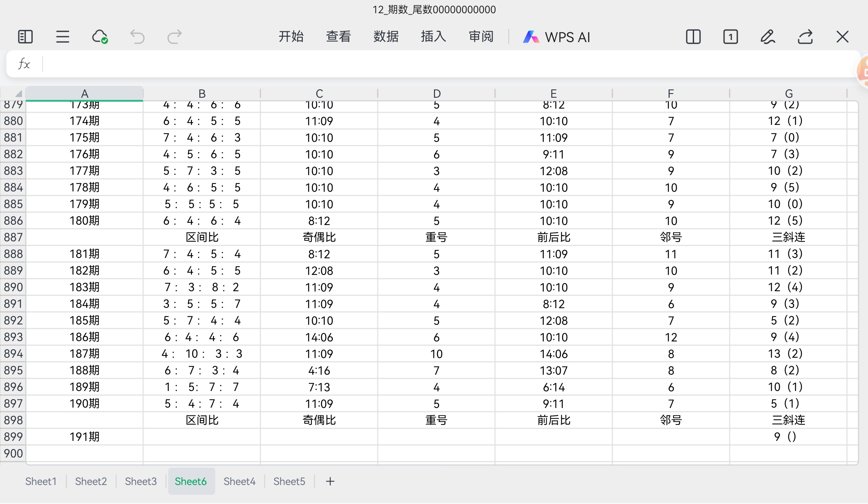Select column F header
868x504 pixels.
tap(671, 93)
